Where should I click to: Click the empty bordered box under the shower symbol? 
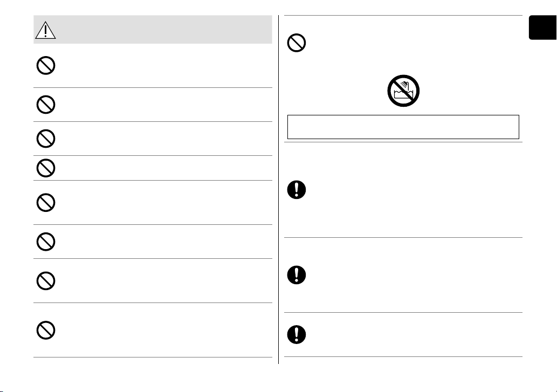tap(403, 127)
